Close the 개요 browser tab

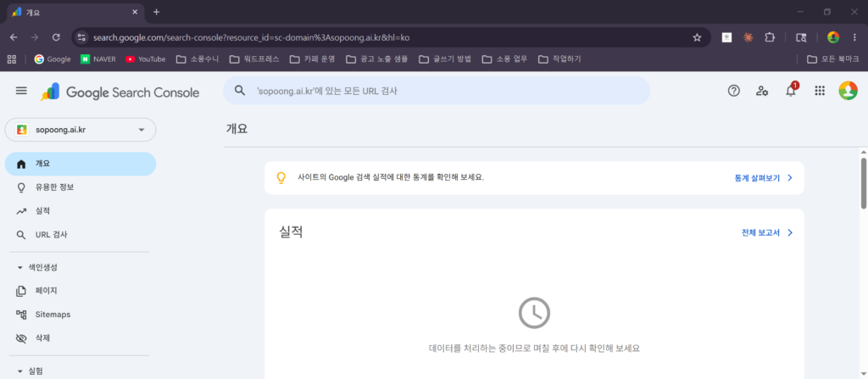click(x=135, y=12)
